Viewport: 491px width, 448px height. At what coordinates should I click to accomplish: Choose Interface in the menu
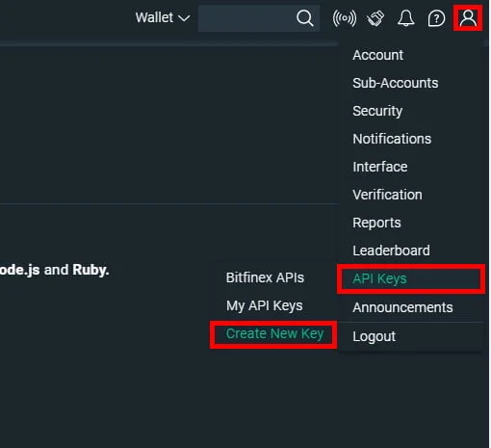(x=380, y=167)
